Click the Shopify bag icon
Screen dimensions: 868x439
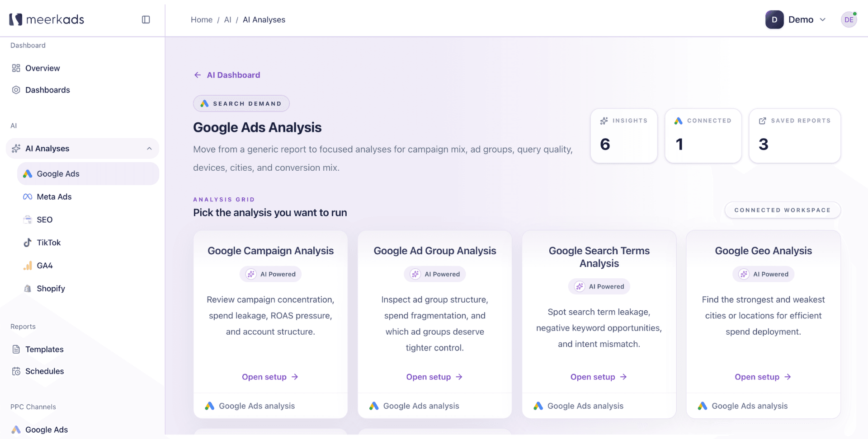(x=28, y=289)
